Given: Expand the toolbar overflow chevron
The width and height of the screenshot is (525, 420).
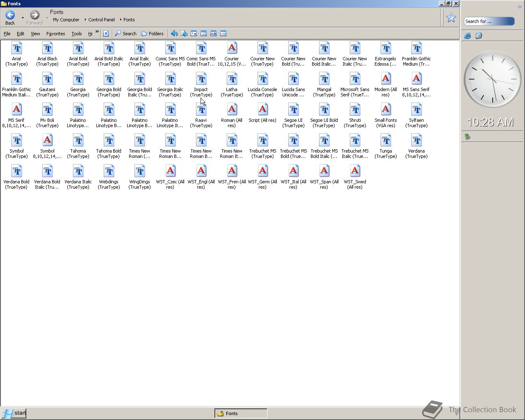Looking at the screenshot, I should (97, 32).
